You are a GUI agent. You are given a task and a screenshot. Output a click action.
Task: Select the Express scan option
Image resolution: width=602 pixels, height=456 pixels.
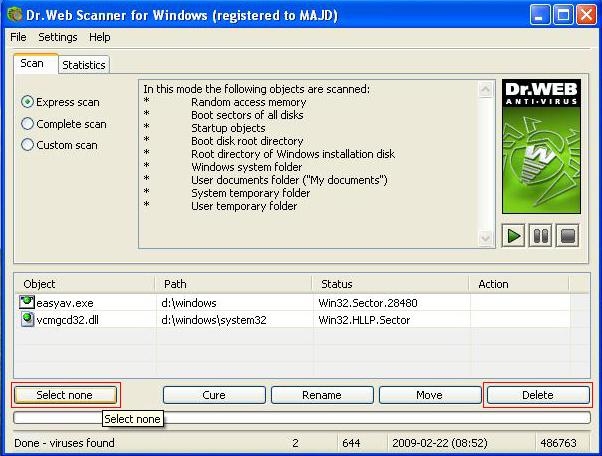coord(60,102)
